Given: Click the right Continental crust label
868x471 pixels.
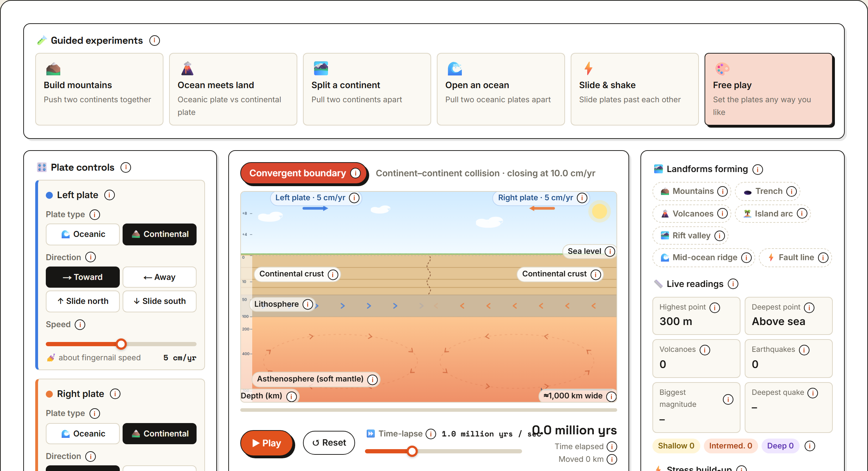Looking at the screenshot, I should (x=560, y=274).
